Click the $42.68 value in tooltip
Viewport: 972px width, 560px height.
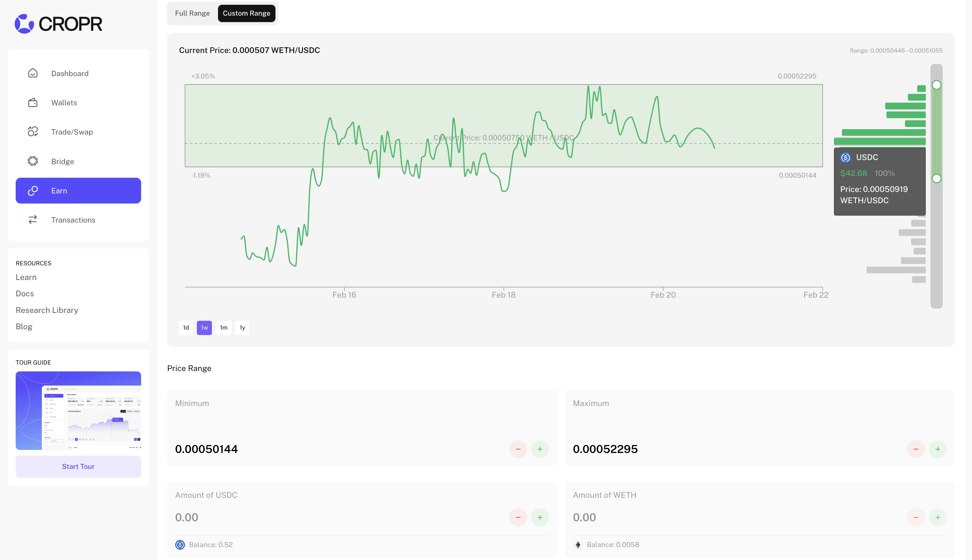tap(853, 173)
